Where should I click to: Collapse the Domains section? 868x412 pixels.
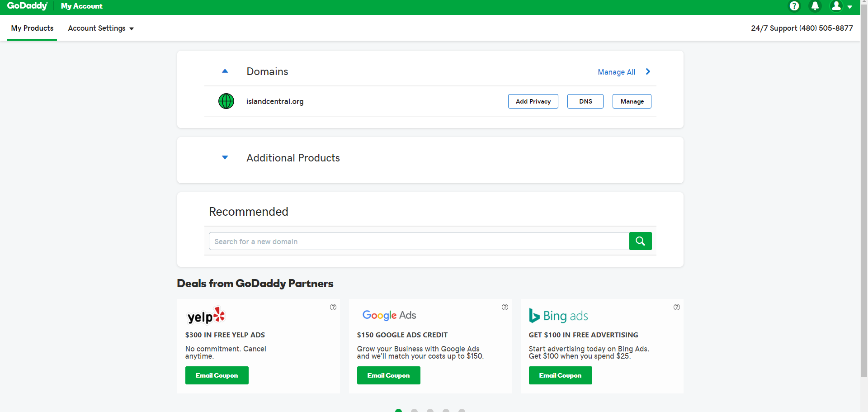tap(225, 71)
